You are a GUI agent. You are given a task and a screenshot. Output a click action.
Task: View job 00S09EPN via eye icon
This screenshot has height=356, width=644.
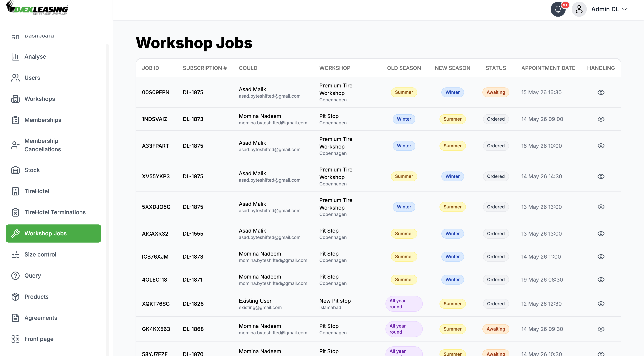click(601, 92)
